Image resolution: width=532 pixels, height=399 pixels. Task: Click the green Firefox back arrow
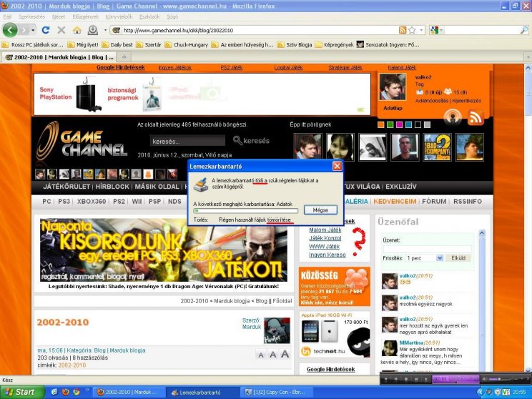coord(10,30)
